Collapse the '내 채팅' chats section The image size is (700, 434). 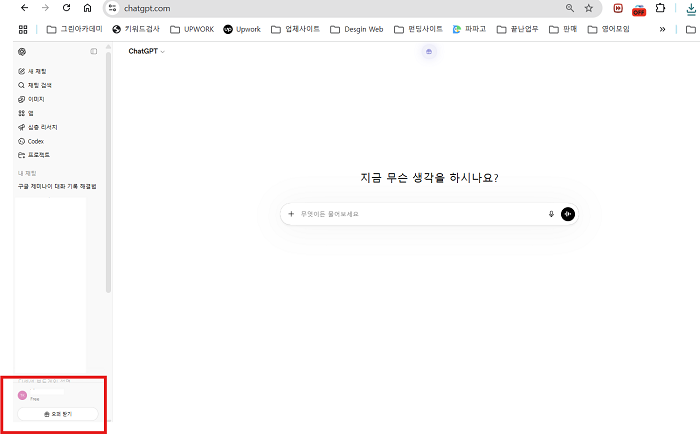(x=27, y=173)
